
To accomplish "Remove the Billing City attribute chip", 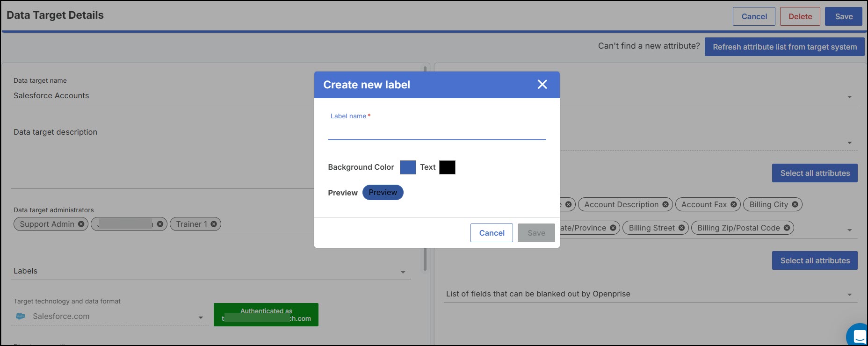I will [x=795, y=204].
